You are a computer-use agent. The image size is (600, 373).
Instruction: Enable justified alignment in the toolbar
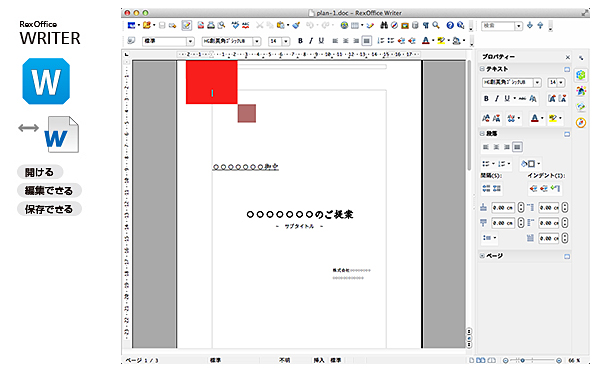(367, 41)
